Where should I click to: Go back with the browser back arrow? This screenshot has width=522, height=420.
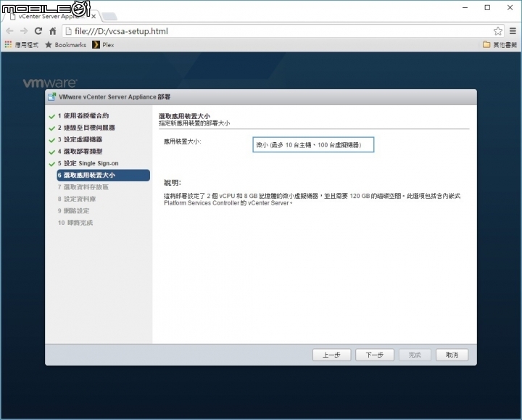click(x=9, y=31)
